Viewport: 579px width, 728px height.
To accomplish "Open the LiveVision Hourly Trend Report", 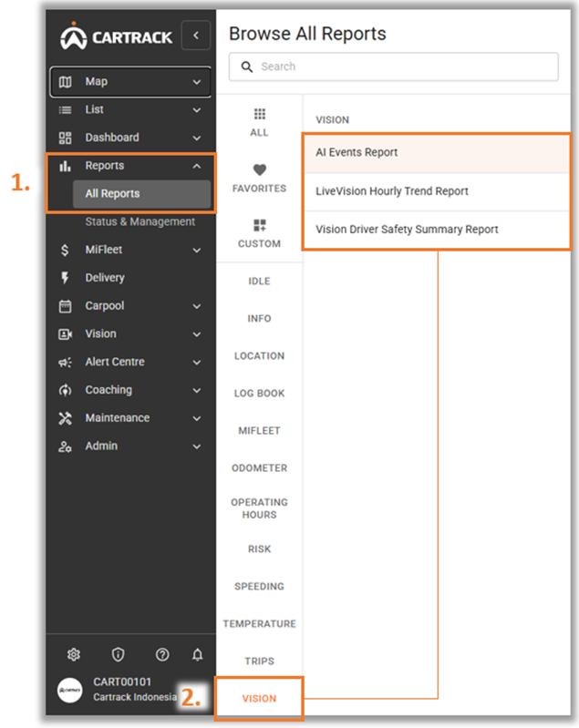I will 437,191.
